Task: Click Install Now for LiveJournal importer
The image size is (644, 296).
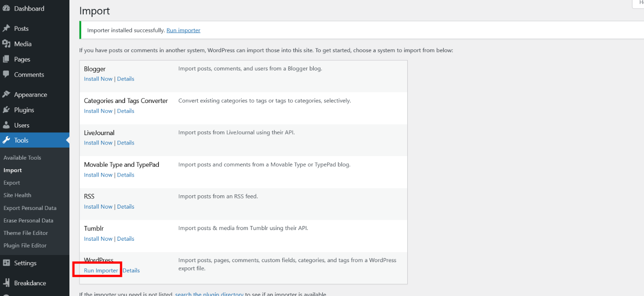Action: tap(98, 143)
